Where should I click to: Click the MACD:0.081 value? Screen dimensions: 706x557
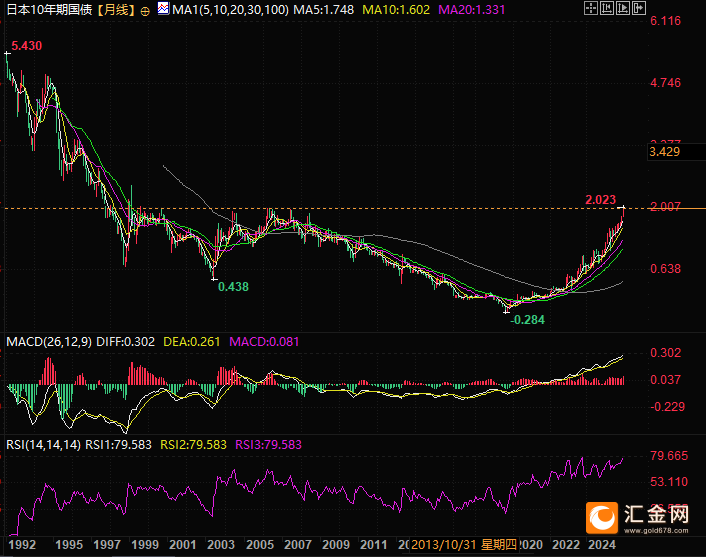point(264,342)
